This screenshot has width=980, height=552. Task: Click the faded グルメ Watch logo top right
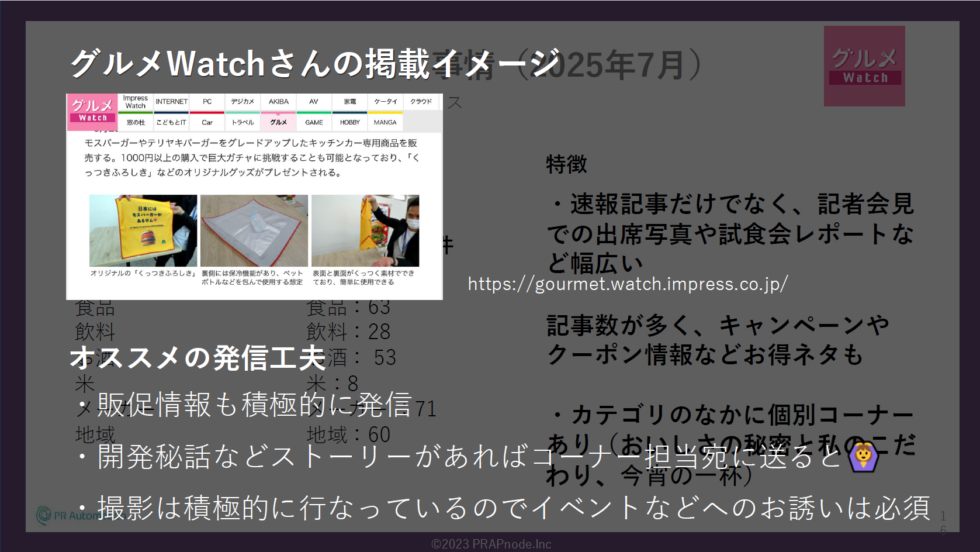click(x=864, y=66)
